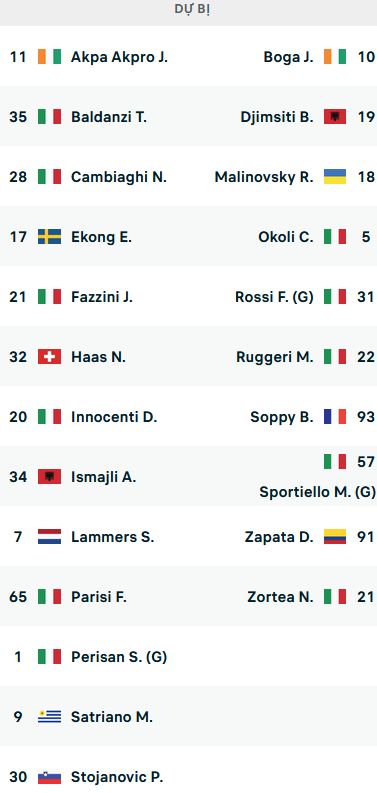The image size is (377, 793).
Task: Open Sportiello M. (G) player page
Action: click(317, 492)
